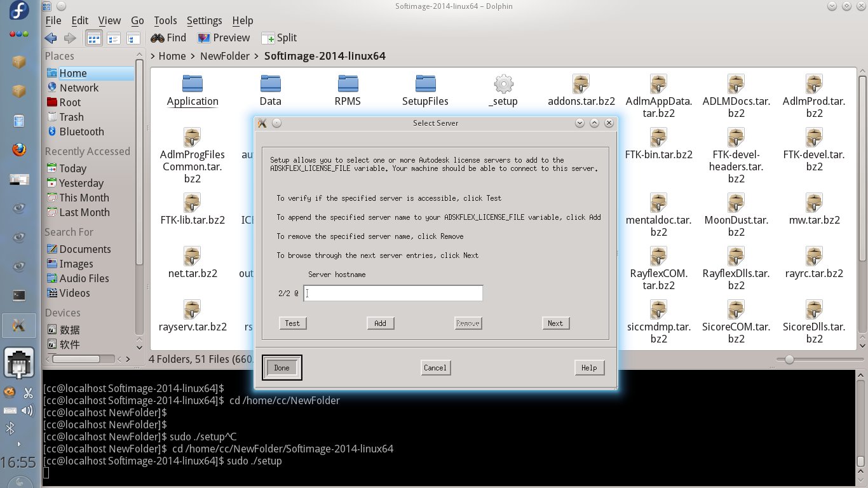Select the Data folder icon
868x488 pixels.
270,83
